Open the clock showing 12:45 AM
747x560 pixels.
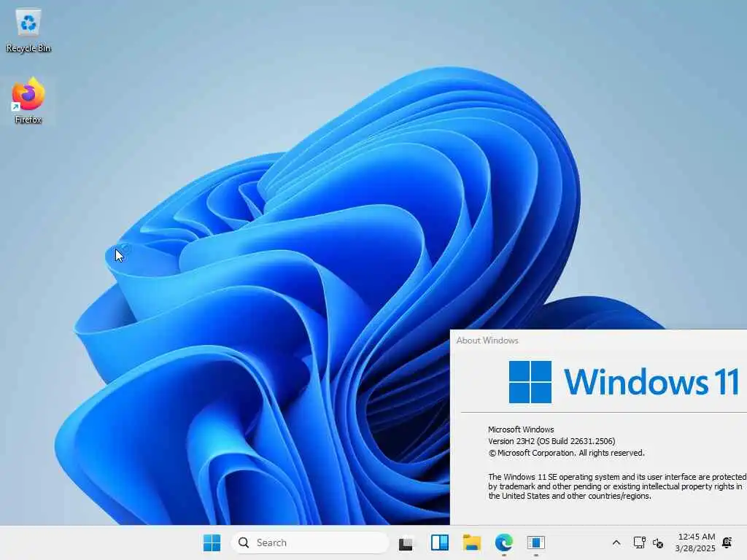[x=695, y=542]
